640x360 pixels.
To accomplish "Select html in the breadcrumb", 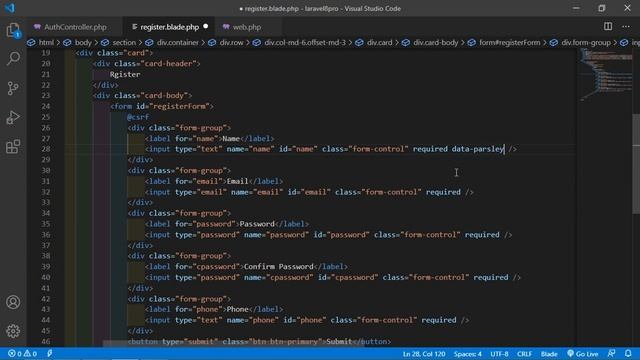I will (46, 42).
